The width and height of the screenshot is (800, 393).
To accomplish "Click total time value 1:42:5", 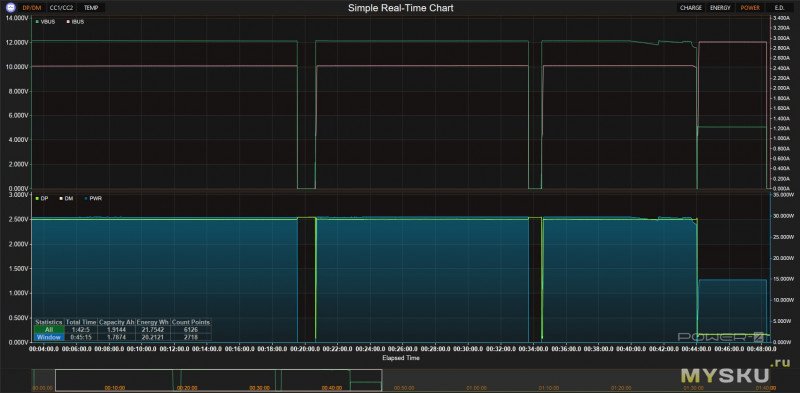I will coord(81,330).
